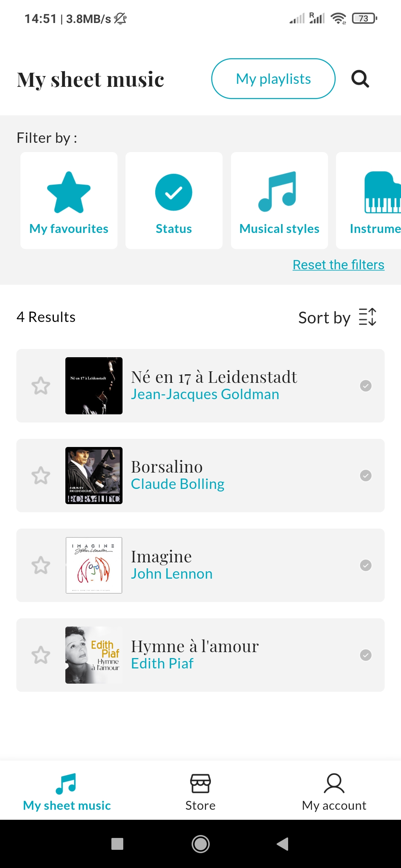401x868 pixels.
Task: Open the My account profile icon
Action: coord(334,783)
